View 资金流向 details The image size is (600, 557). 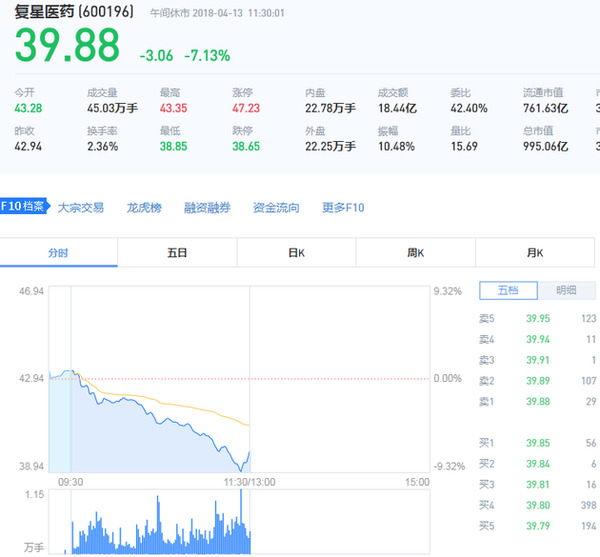[276, 208]
